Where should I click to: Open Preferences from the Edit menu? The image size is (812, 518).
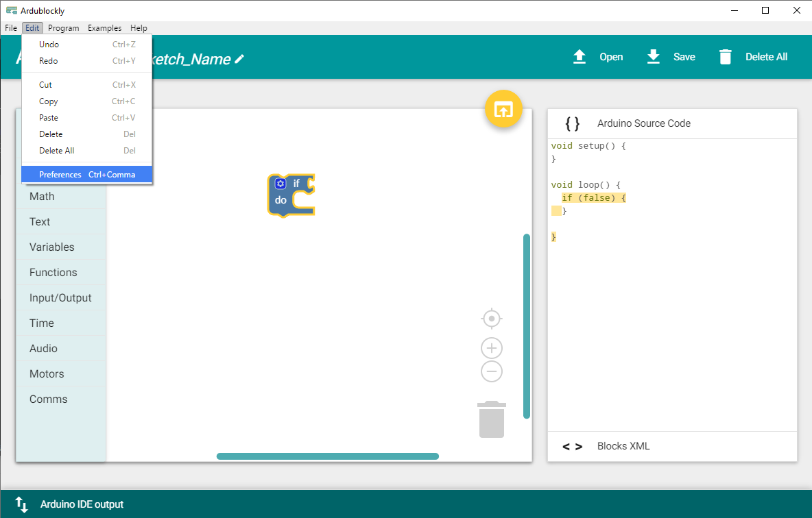(87, 175)
